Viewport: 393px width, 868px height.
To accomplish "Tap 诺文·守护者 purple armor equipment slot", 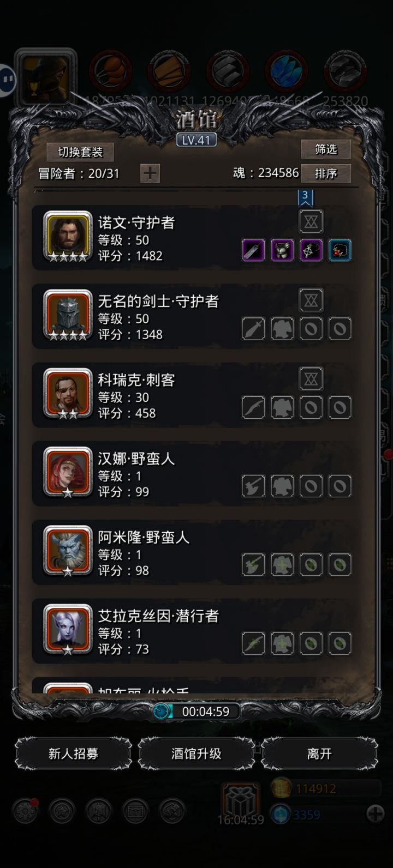I will click(x=282, y=250).
